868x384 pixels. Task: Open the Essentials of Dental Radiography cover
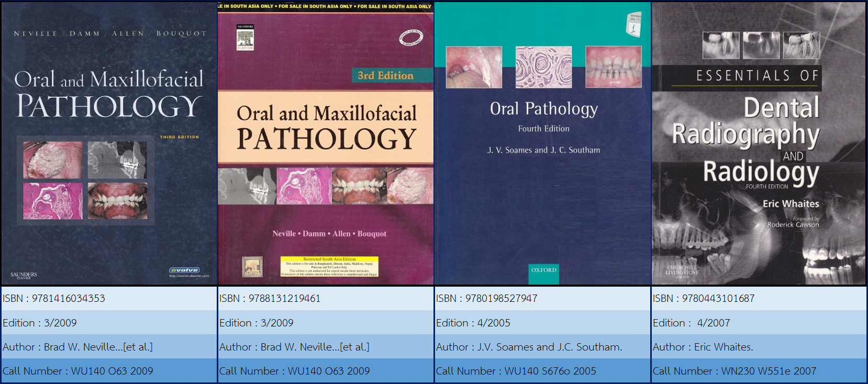pos(759,143)
